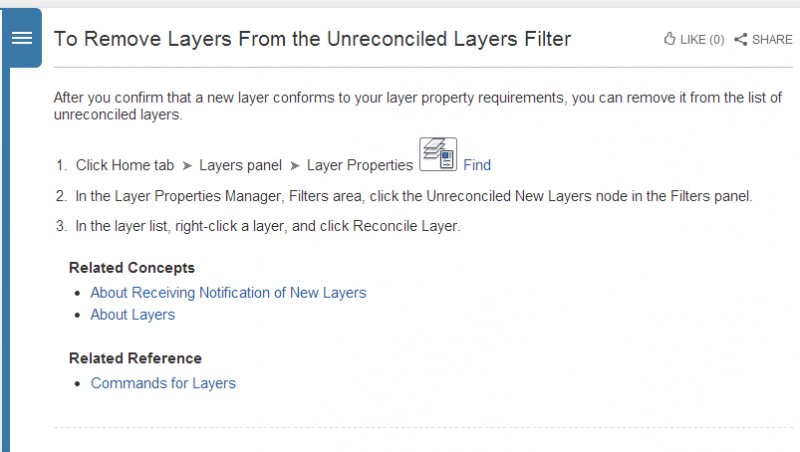Click the intro paragraph about unreconciled layers
Viewport: 800px width, 452px height.
coord(417,106)
